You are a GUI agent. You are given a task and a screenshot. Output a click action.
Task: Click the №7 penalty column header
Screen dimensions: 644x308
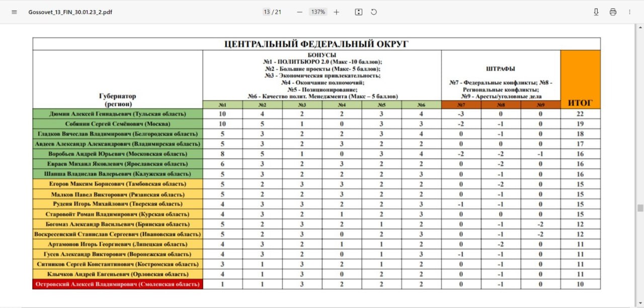(x=461, y=105)
